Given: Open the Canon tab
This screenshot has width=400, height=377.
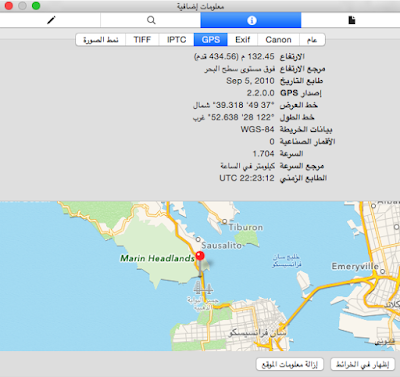Looking at the screenshot, I should pos(278,40).
